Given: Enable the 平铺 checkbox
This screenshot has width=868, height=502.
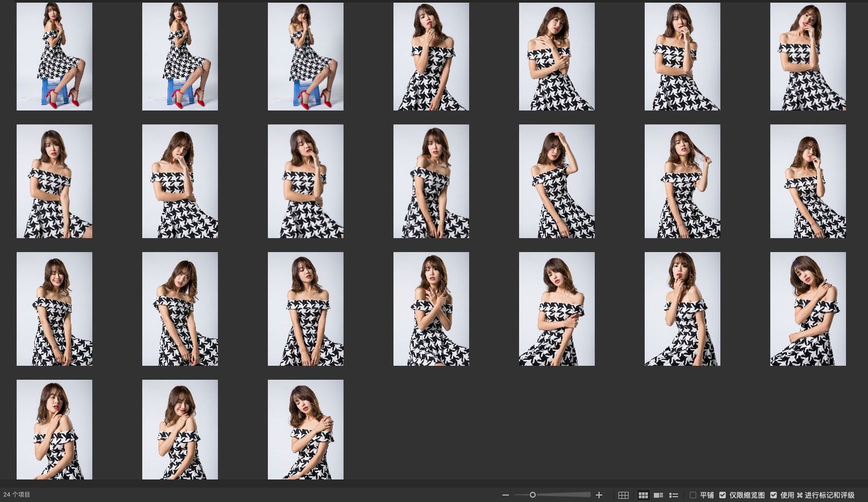Looking at the screenshot, I should click(693, 495).
